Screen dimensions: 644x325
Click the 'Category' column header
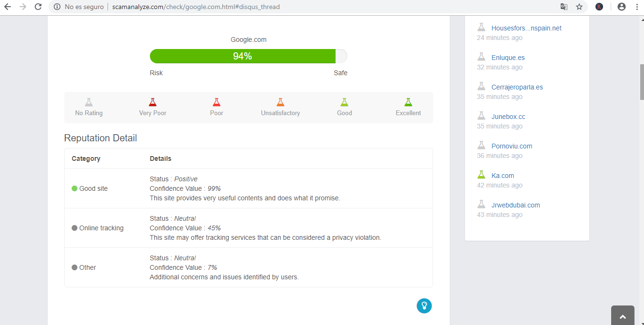86,158
